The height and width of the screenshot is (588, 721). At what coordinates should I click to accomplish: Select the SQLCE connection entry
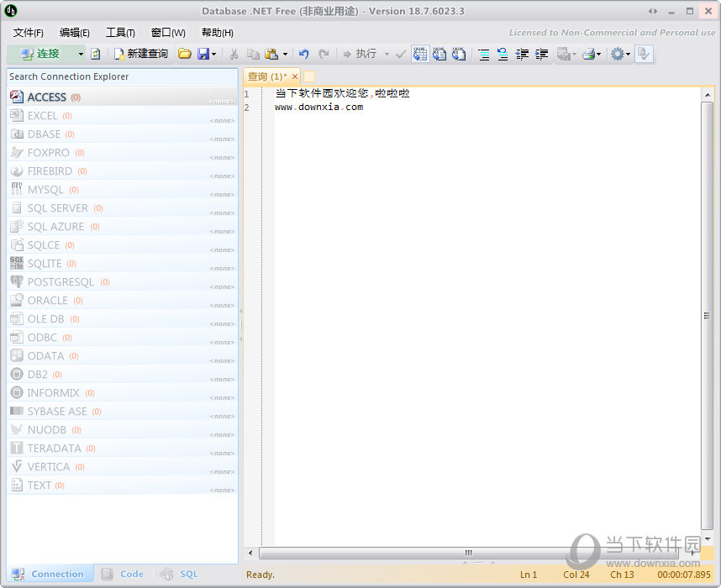click(123, 244)
